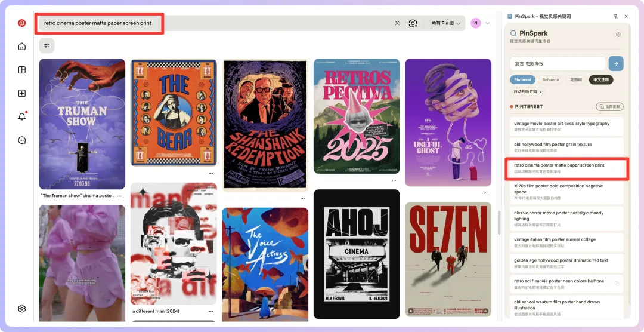This screenshot has height=332, width=644.
Task: Go to the Home feed icon
Action: 22,46
